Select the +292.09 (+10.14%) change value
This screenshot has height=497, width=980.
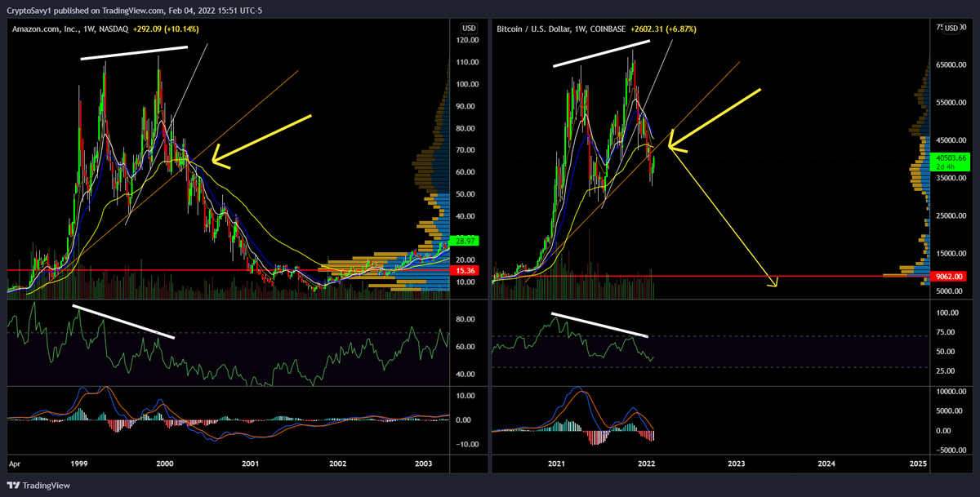[x=167, y=29]
